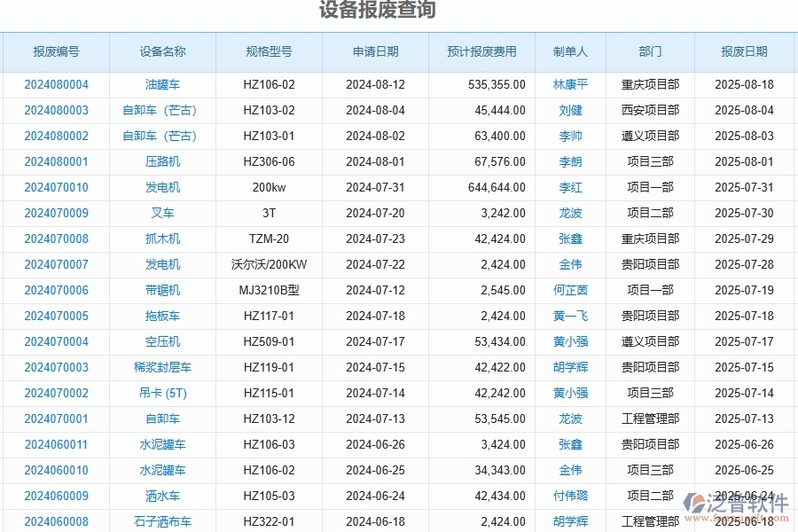Image resolution: width=798 pixels, height=532 pixels.
Task: View details of equipment 洒水车
Action: 162,496
